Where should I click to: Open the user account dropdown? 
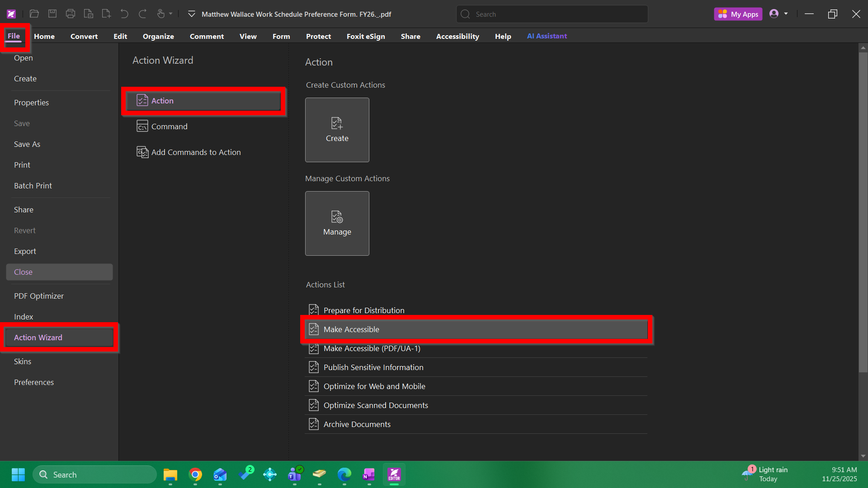pyautogui.click(x=786, y=14)
